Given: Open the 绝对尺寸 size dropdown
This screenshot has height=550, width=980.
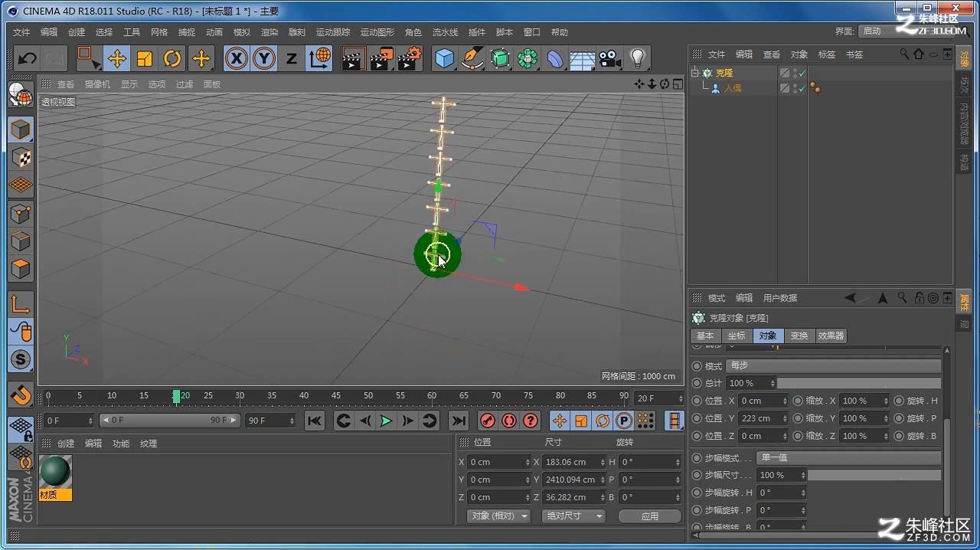Looking at the screenshot, I should point(573,516).
